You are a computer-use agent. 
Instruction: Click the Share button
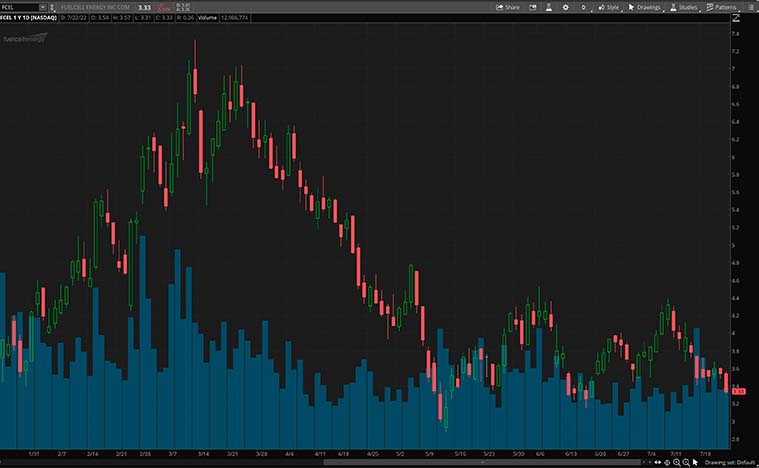tap(507, 7)
